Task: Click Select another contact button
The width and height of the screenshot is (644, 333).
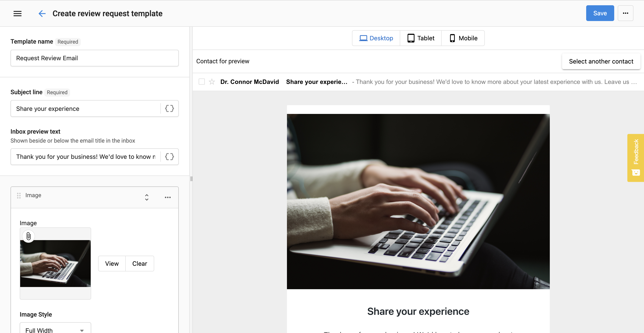Action: 601,61
